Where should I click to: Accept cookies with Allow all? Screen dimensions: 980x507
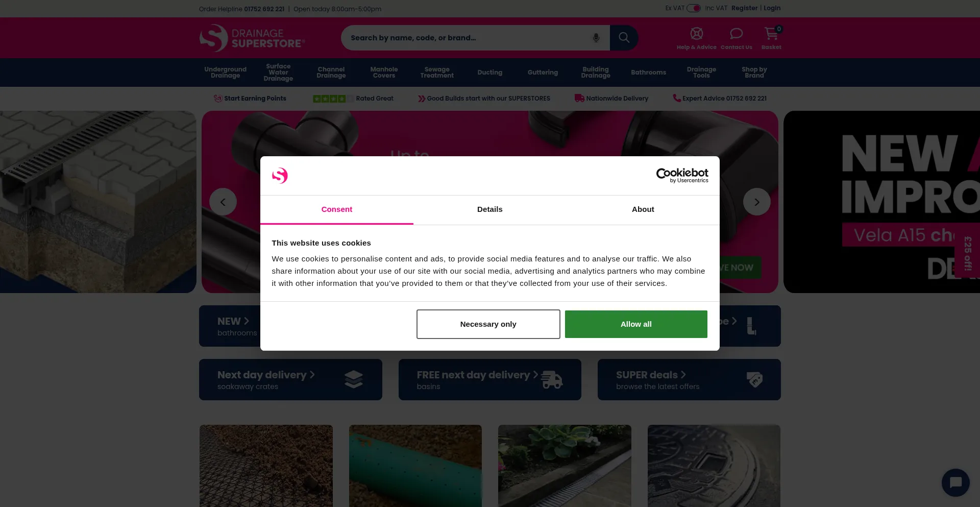(636, 324)
